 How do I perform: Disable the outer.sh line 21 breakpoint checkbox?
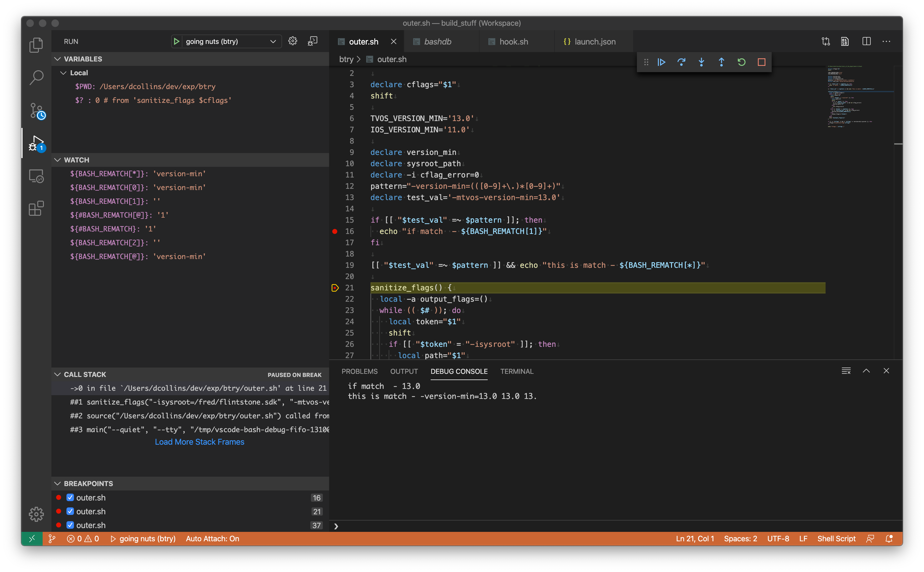pyautogui.click(x=70, y=511)
